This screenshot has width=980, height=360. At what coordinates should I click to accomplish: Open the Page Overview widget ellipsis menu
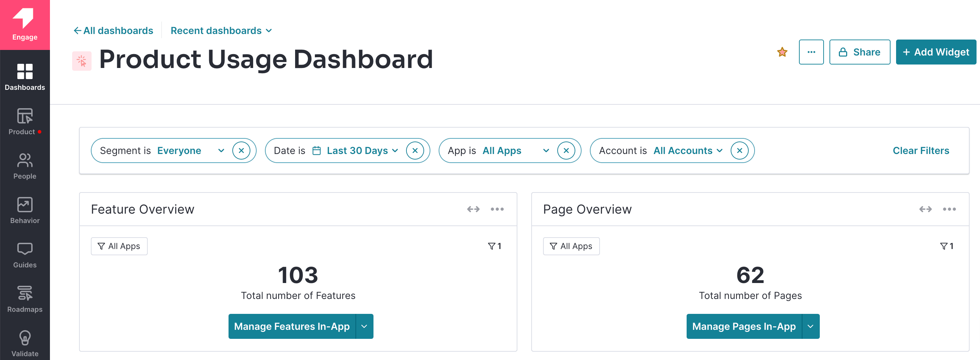[949, 209]
